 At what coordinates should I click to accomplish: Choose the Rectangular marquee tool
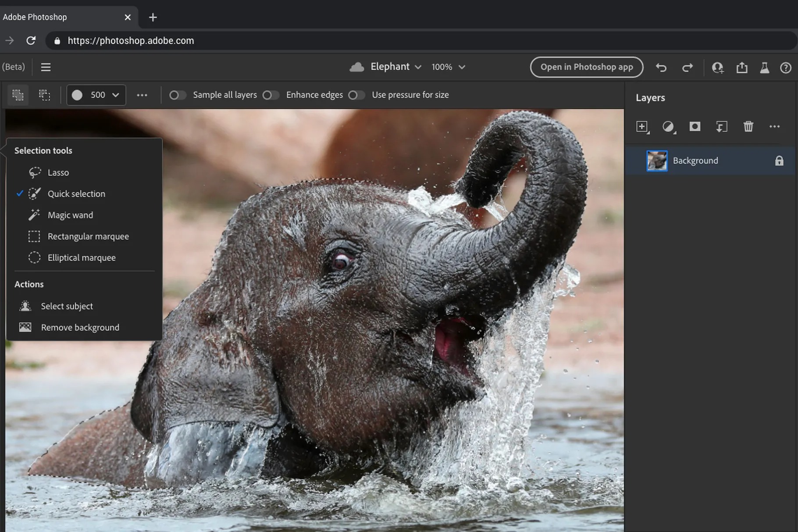click(x=88, y=236)
